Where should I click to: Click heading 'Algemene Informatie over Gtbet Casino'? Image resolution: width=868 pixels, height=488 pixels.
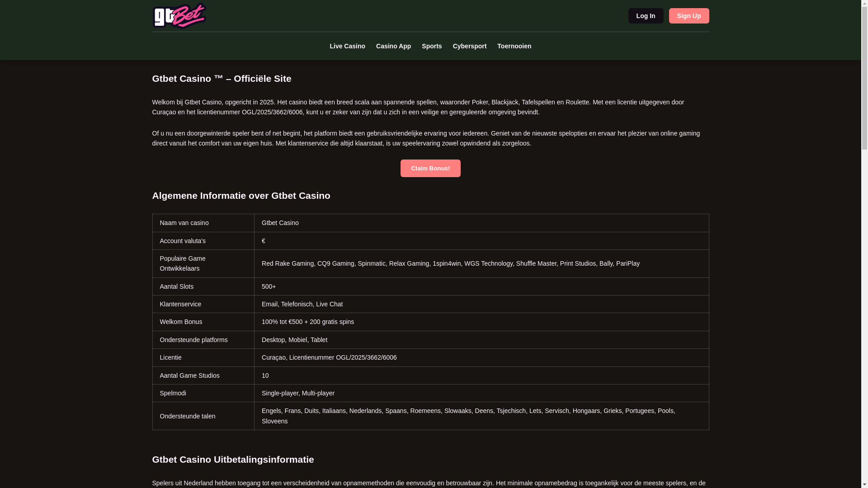click(x=241, y=196)
